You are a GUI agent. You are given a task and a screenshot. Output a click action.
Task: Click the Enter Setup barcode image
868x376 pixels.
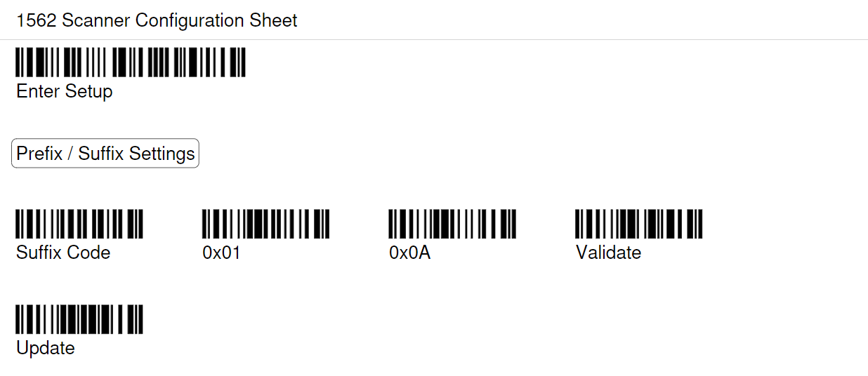click(x=131, y=62)
